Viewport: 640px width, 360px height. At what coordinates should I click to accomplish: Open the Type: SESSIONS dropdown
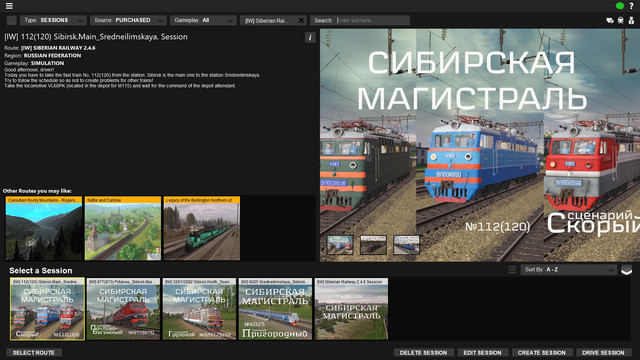[53, 20]
